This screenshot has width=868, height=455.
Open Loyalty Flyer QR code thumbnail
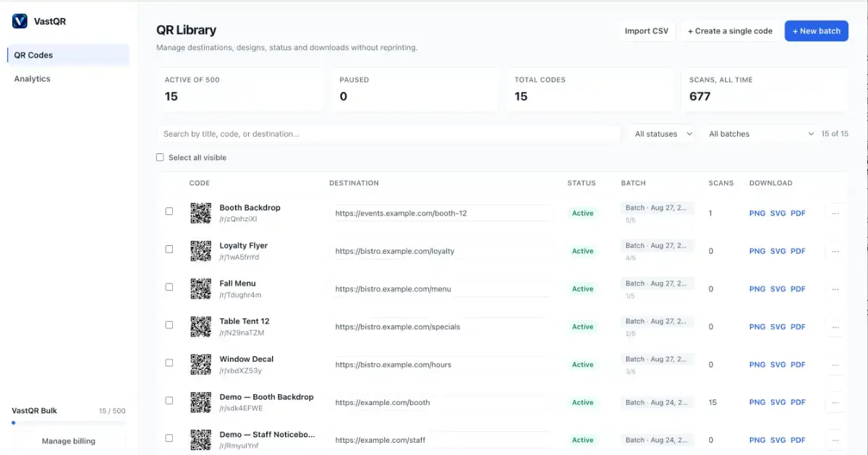tap(201, 251)
